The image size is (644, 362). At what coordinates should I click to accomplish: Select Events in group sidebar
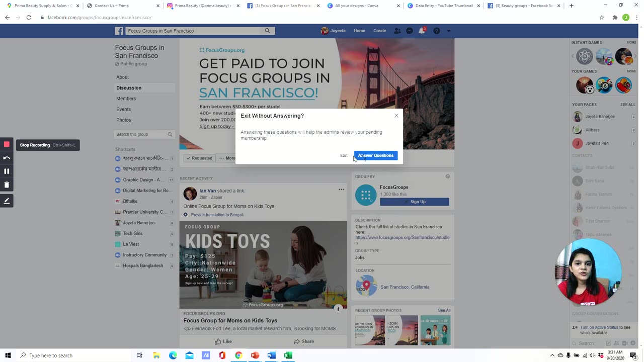coord(123,109)
